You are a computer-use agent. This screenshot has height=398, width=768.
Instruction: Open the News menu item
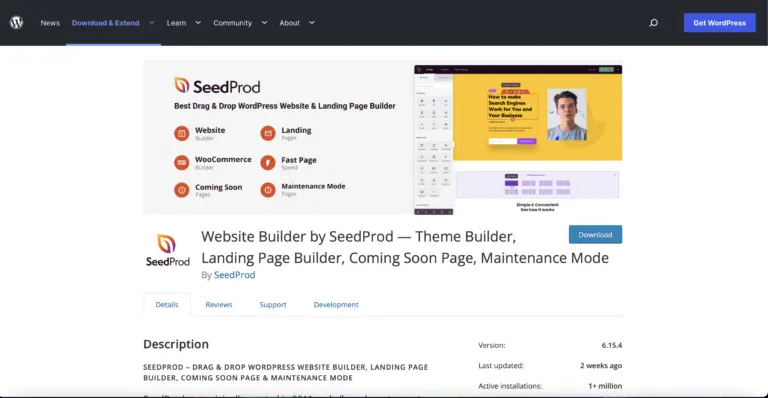[50, 23]
